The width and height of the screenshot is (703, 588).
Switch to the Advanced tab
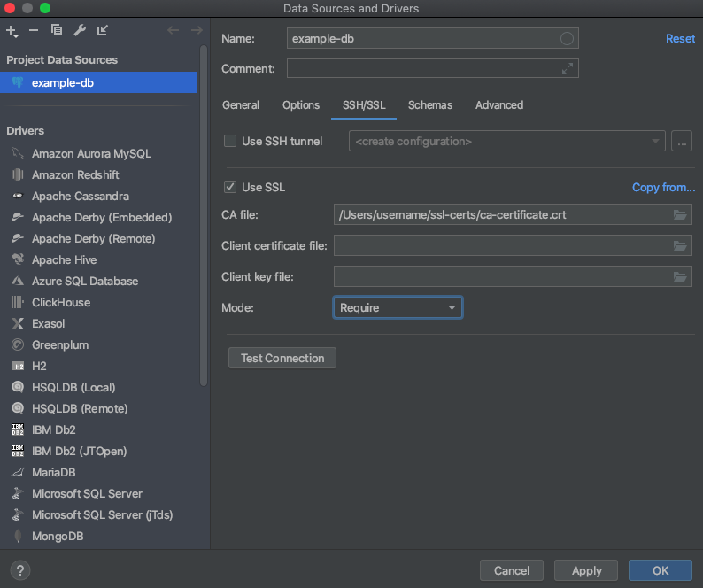coord(499,105)
